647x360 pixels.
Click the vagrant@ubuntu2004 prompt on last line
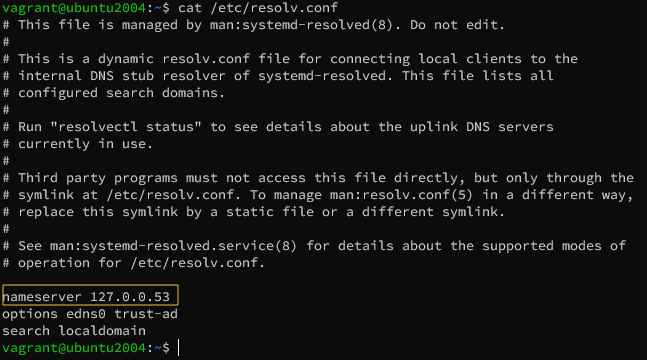74,348
